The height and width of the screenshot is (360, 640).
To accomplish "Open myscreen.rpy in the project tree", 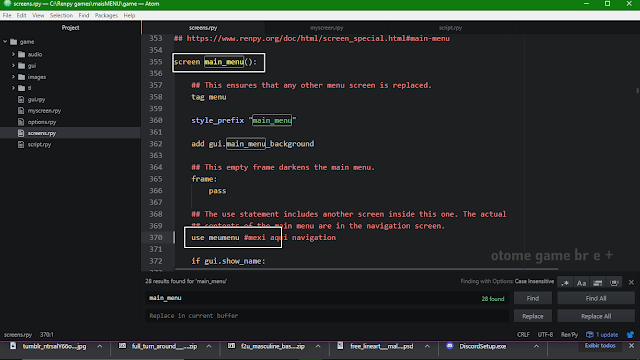I will coord(44,111).
